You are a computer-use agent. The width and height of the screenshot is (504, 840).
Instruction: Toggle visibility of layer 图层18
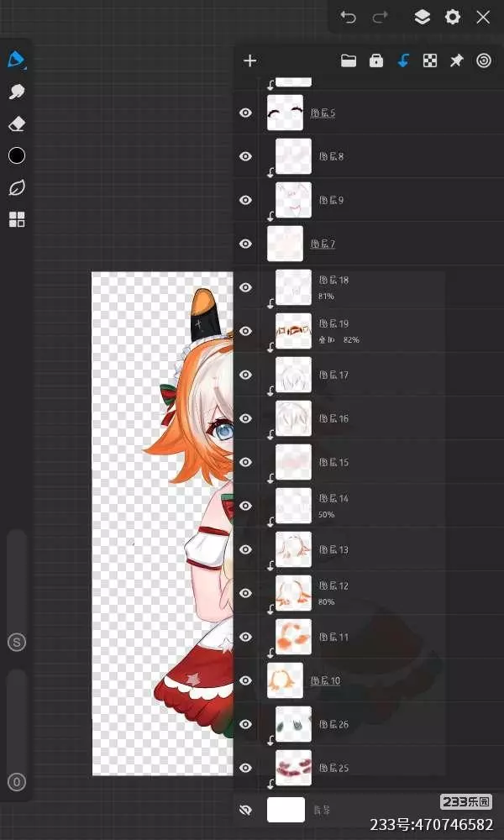246,287
